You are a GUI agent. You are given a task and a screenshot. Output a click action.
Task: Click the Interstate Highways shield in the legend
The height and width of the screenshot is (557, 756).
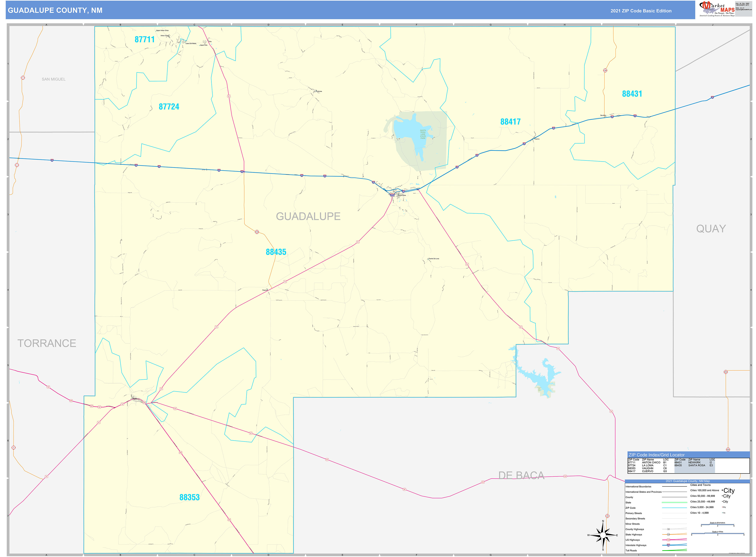click(x=668, y=545)
